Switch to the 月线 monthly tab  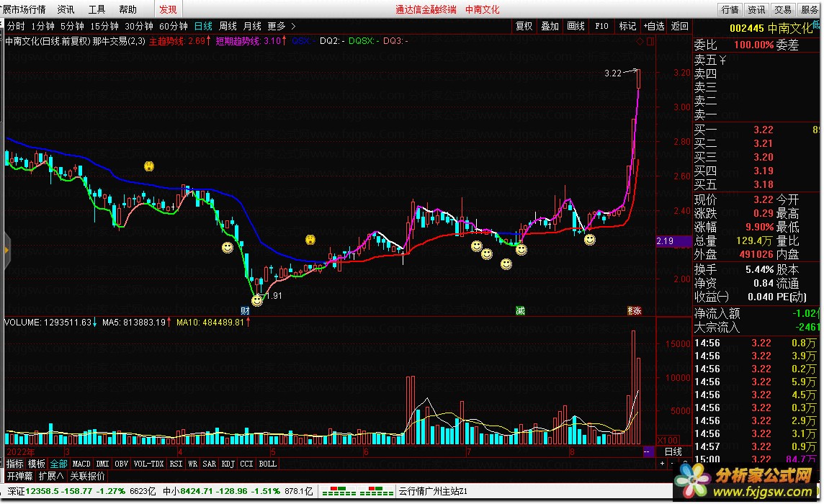click(x=252, y=26)
